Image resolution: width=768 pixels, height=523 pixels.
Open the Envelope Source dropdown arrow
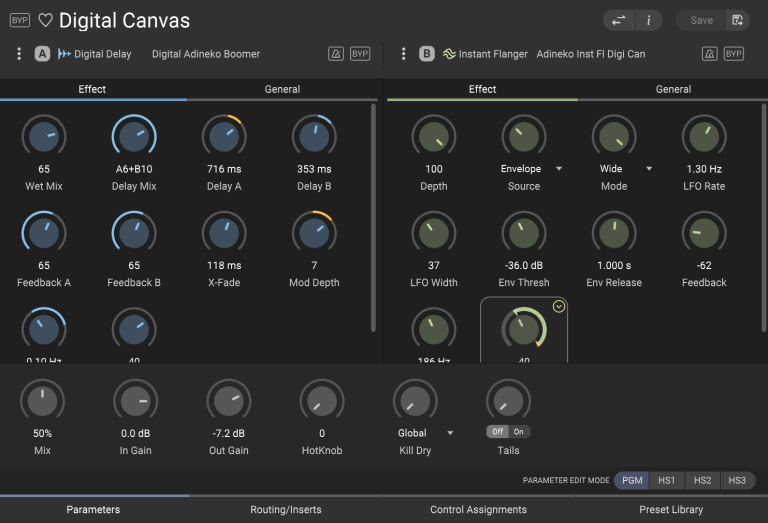point(559,168)
